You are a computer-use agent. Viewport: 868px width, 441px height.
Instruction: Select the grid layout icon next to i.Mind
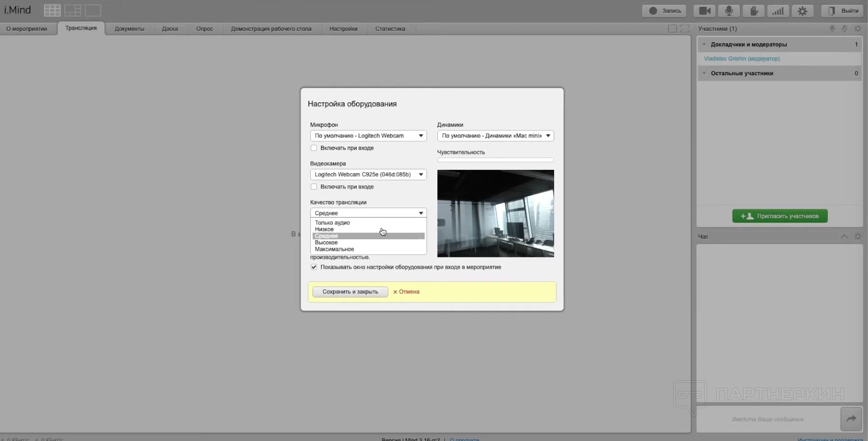click(52, 10)
